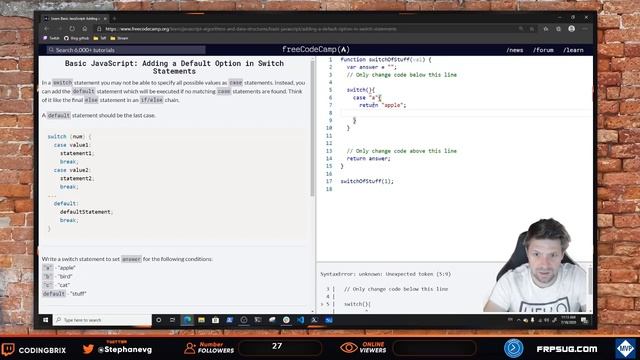Screen dimensions: 640x360
Task: Open File Explorer from taskbar
Action: (201, 320)
